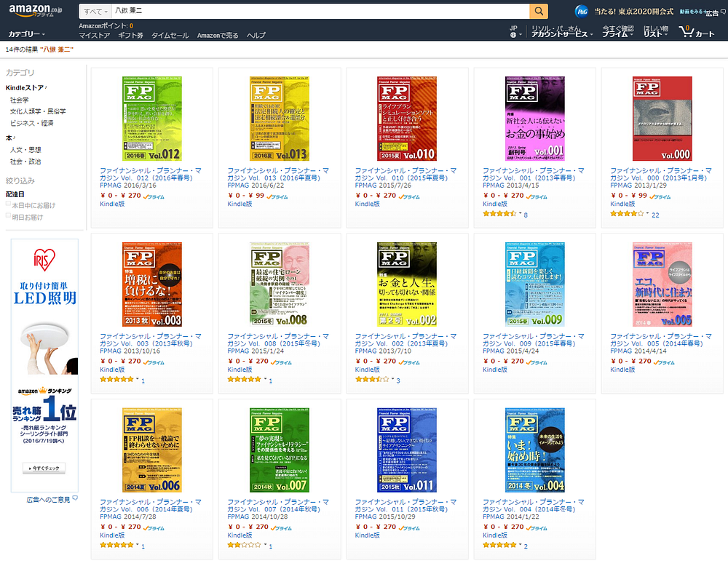
Task: Click star rating of Vol. 006
Action: click(x=116, y=545)
